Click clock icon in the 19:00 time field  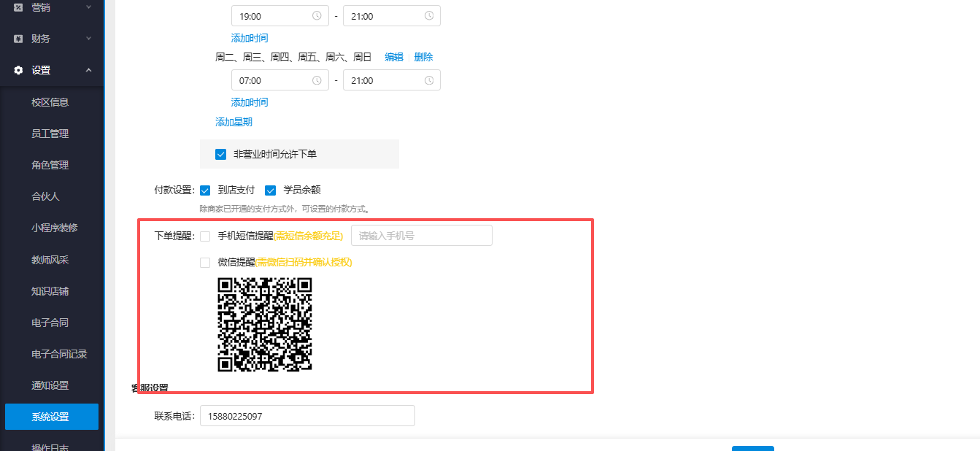[317, 15]
